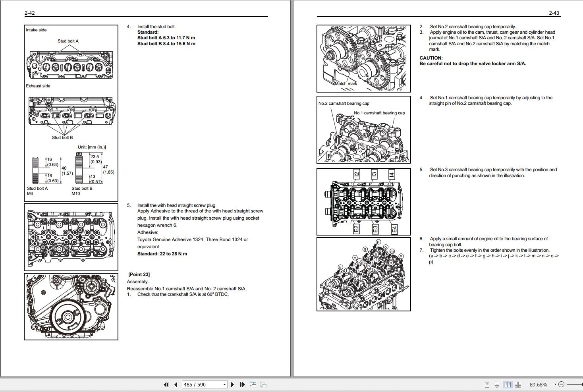Jump to the first page
This screenshot has height=392, width=583.
pos(166,384)
